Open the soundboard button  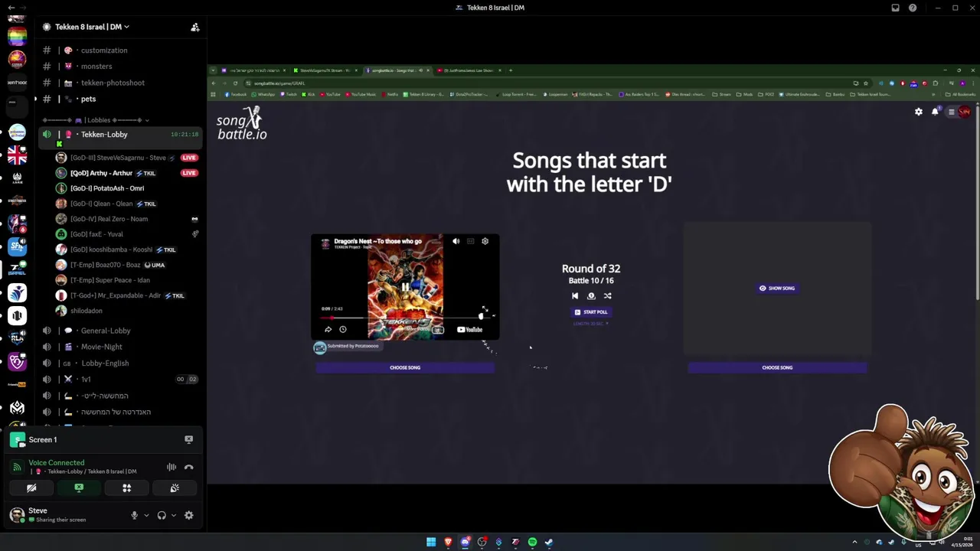[x=175, y=488]
